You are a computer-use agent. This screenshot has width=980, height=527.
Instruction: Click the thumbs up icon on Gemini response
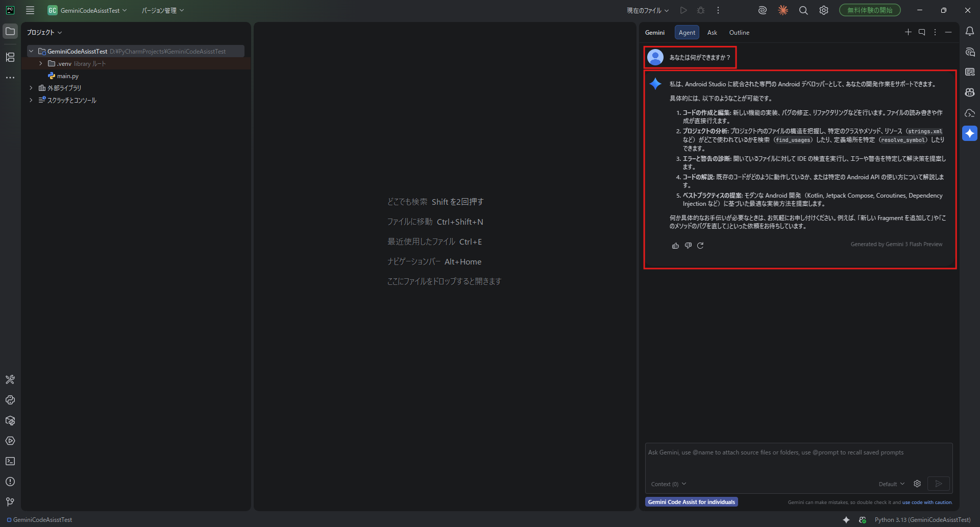point(675,246)
